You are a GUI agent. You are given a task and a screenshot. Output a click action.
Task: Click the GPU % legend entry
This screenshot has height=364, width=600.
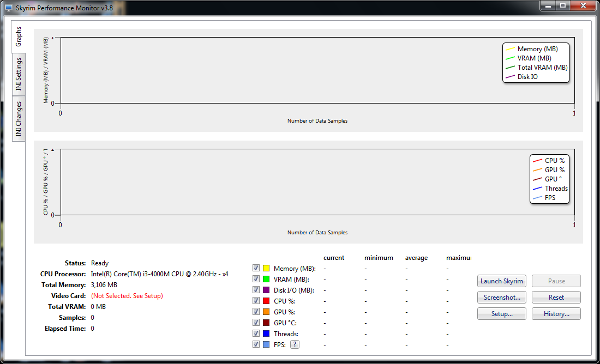coord(549,170)
